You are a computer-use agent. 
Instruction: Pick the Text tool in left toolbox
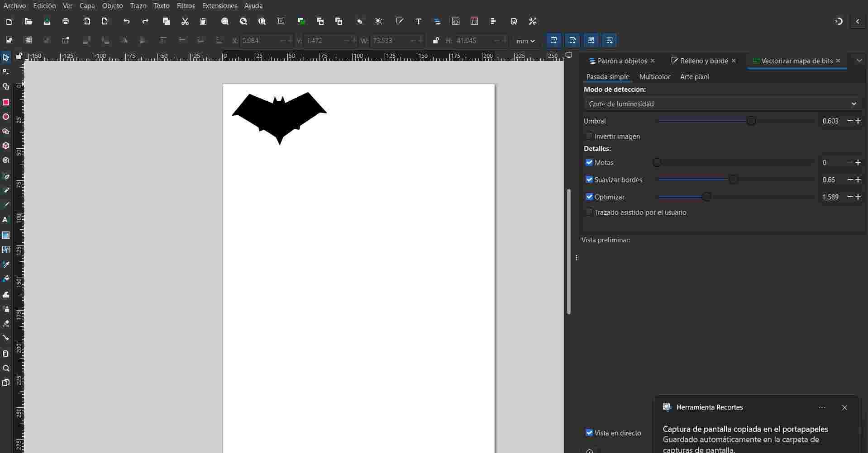click(x=6, y=220)
